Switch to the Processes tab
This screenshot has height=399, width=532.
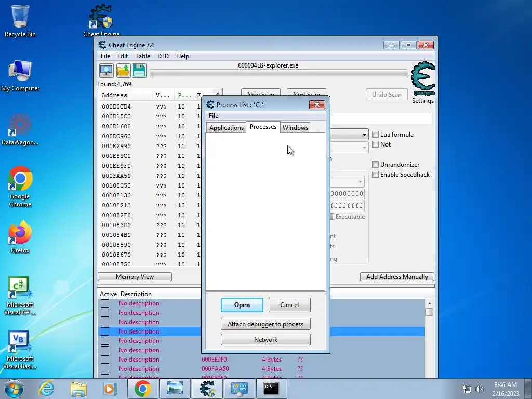(263, 127)
